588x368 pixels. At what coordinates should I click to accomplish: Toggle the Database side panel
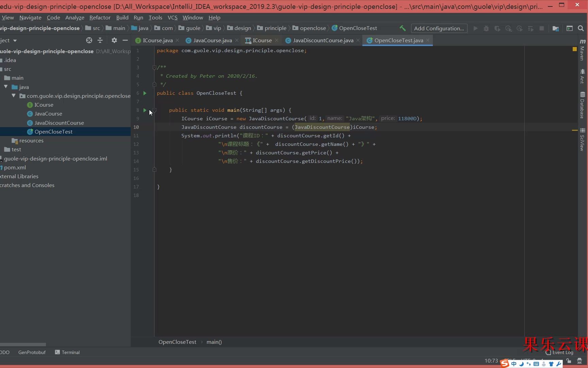click(582, 105)
